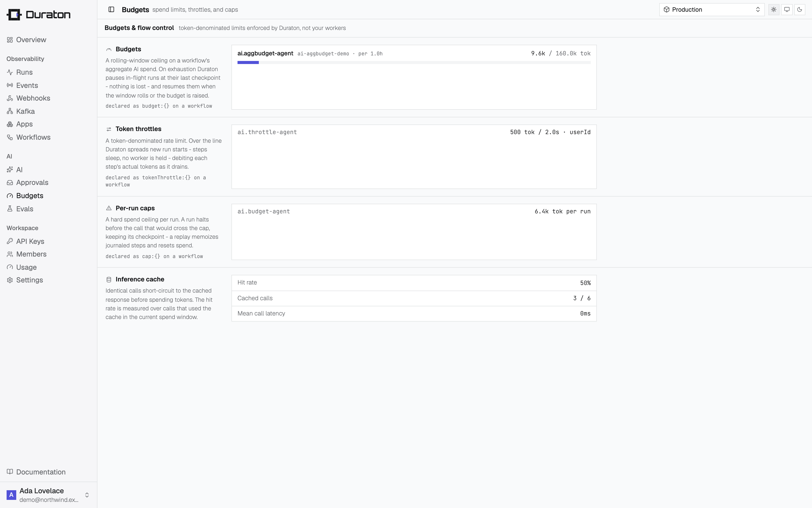812x508 pixels.
Task: Switch to system theme
Action: point(787,9)
